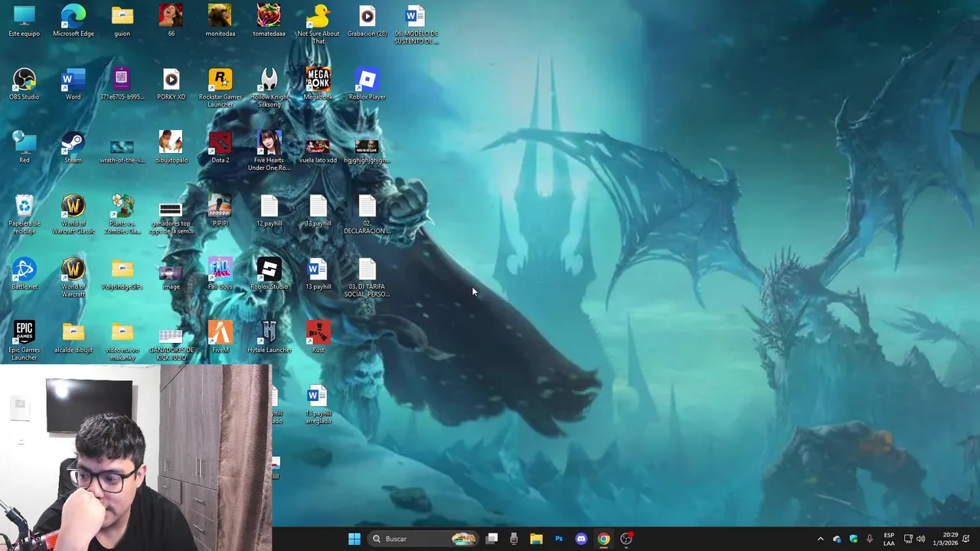Select the 13 payhill text file
Image resolution: width=980 pixels, height=551 pixels.
(318, 210)
